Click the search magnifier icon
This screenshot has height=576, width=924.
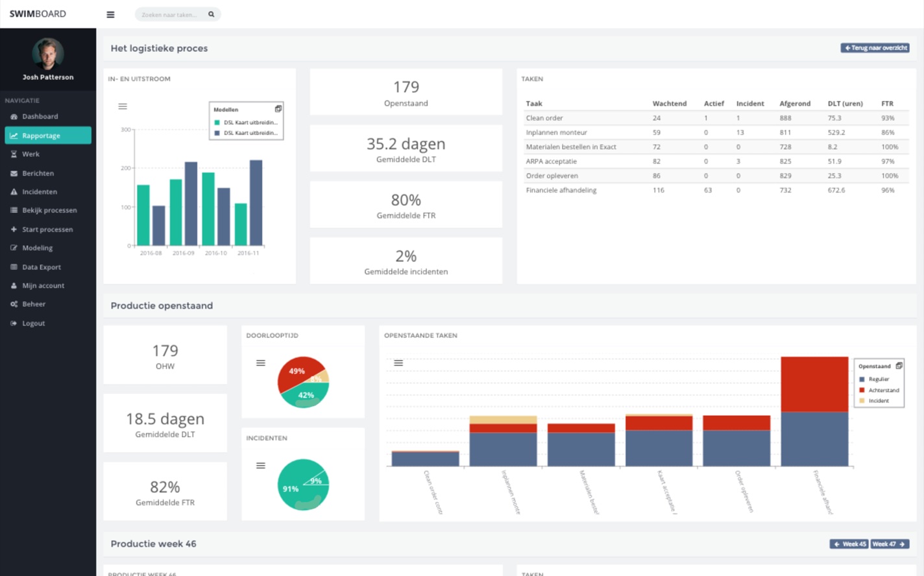[x=211, y=14]
